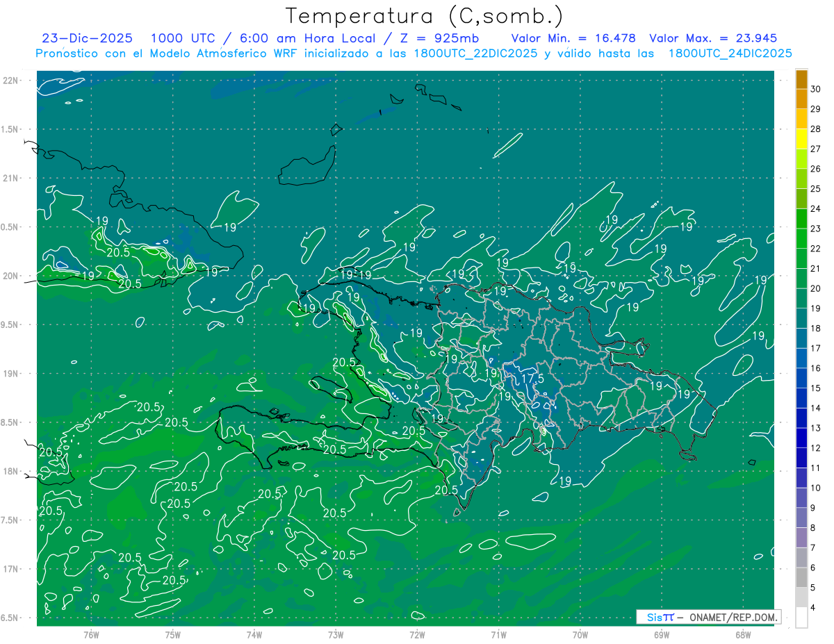Screen dimensions: 834x644
Task: Click the teal legend band between 18 and 19
Action: (x=801, y=318)
